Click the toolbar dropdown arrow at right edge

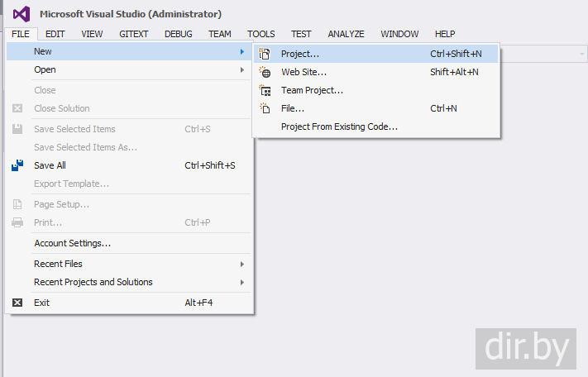[x=582, y=54]
